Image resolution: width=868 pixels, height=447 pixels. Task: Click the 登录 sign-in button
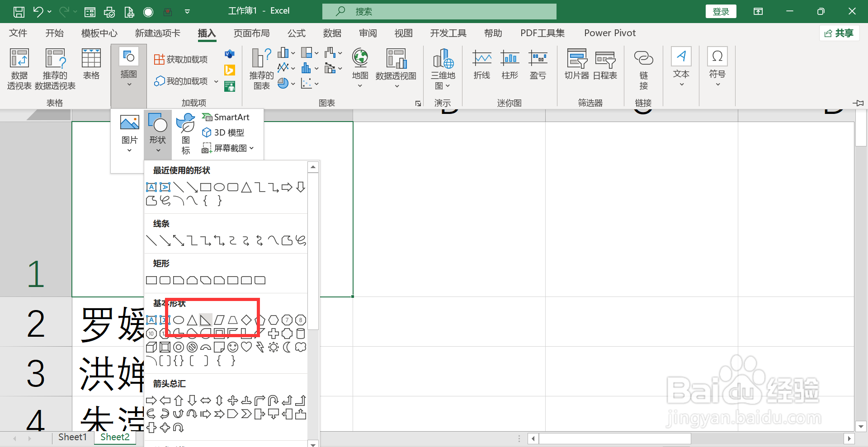721,12
